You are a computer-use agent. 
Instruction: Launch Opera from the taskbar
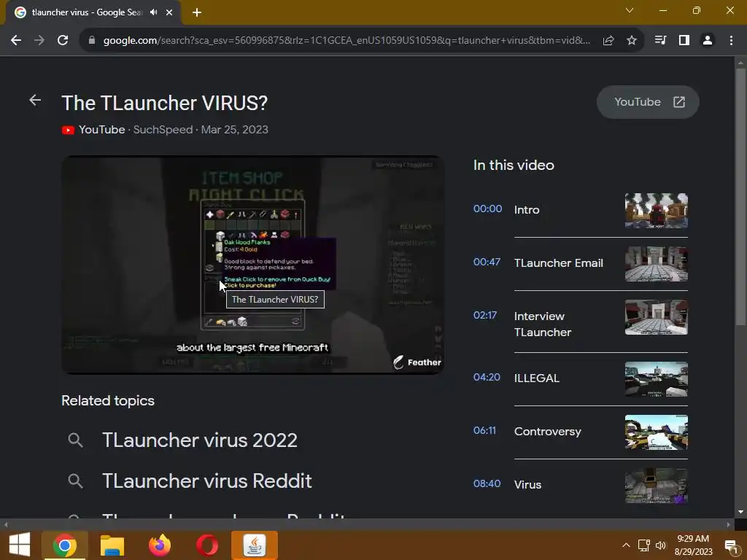207,545
